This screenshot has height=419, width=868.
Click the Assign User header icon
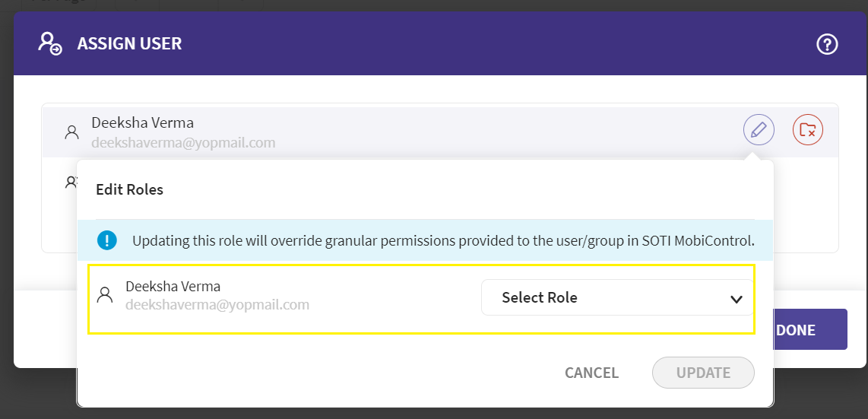(51, 43)
